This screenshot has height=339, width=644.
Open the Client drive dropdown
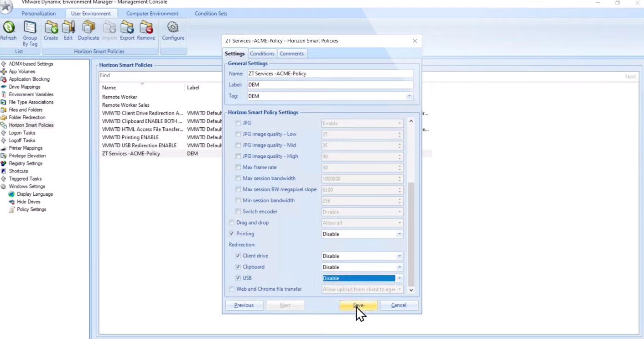[x=400, y=256]
